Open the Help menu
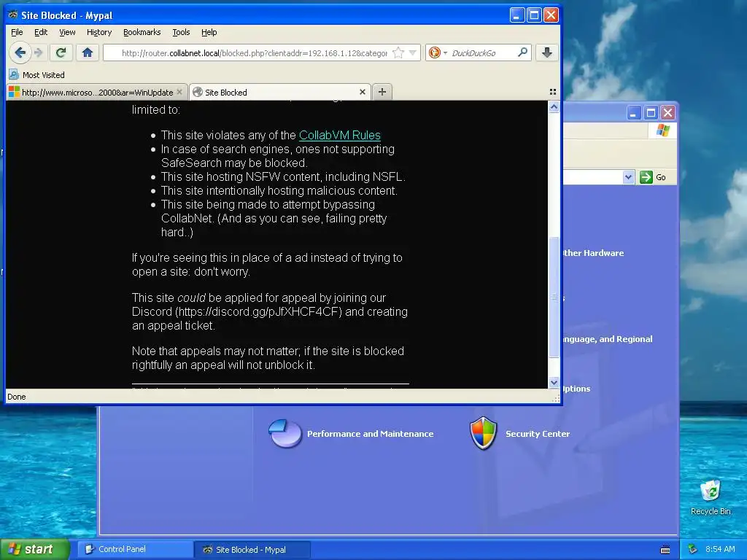The image size is (747, 560). [x=209, y=32]
